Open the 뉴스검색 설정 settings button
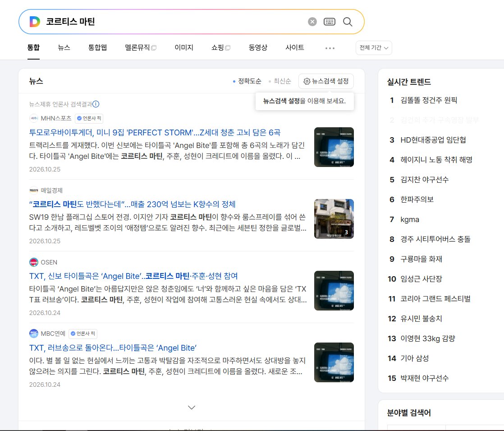The width and height of the screenshot is (504, 431). coord(326,81)
